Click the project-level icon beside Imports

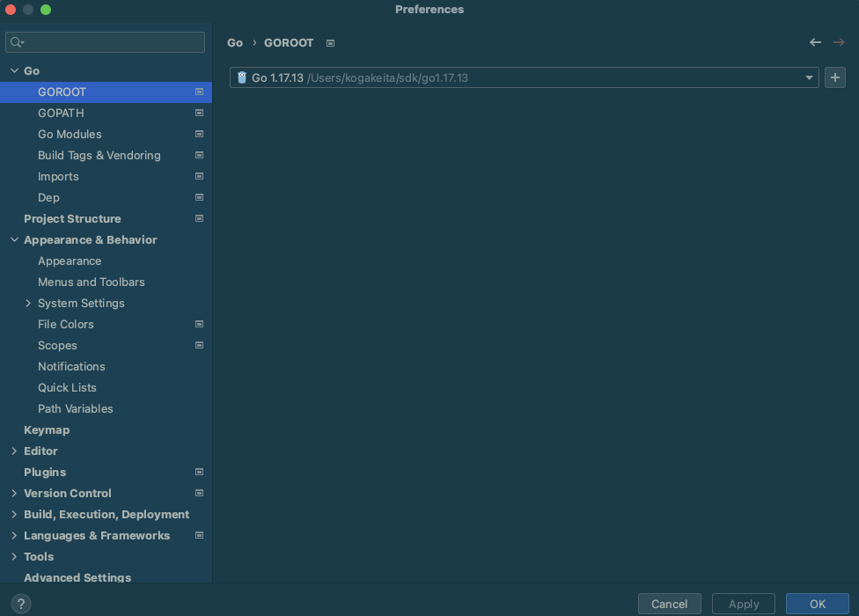click(x=200, y=176)
